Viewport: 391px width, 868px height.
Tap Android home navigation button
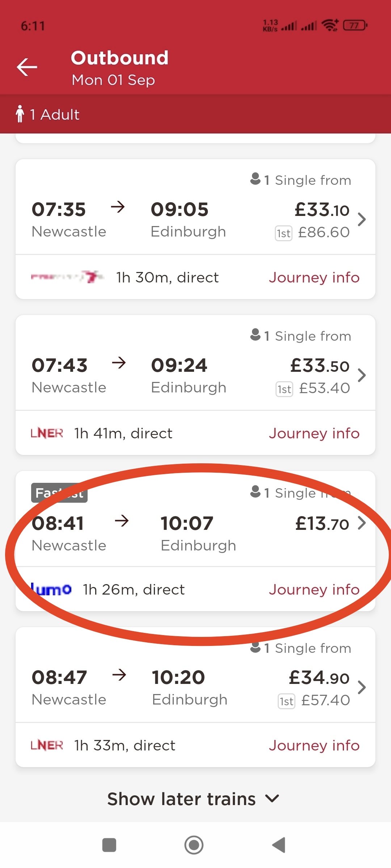point(194,845)
